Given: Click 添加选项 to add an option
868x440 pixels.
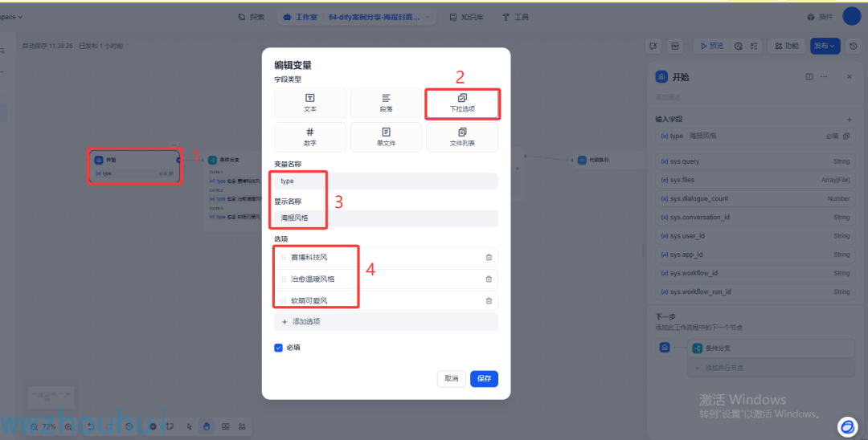Looking at the screenshot, I should (x=386, y=322).
